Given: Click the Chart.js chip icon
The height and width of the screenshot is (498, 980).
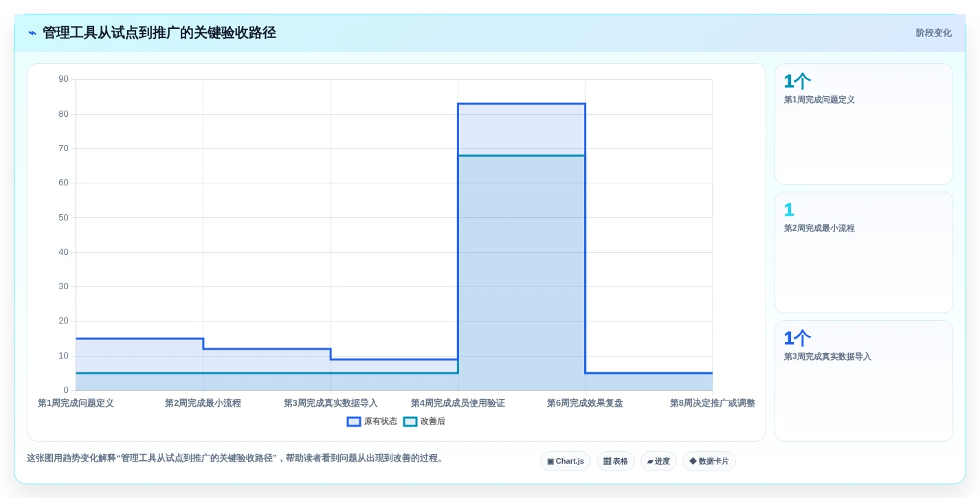Looking at the screenshot, I should 550,462.
